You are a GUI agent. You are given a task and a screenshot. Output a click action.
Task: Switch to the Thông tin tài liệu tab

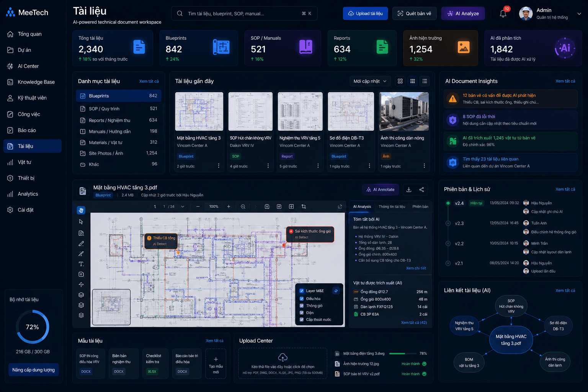(392, 207)
